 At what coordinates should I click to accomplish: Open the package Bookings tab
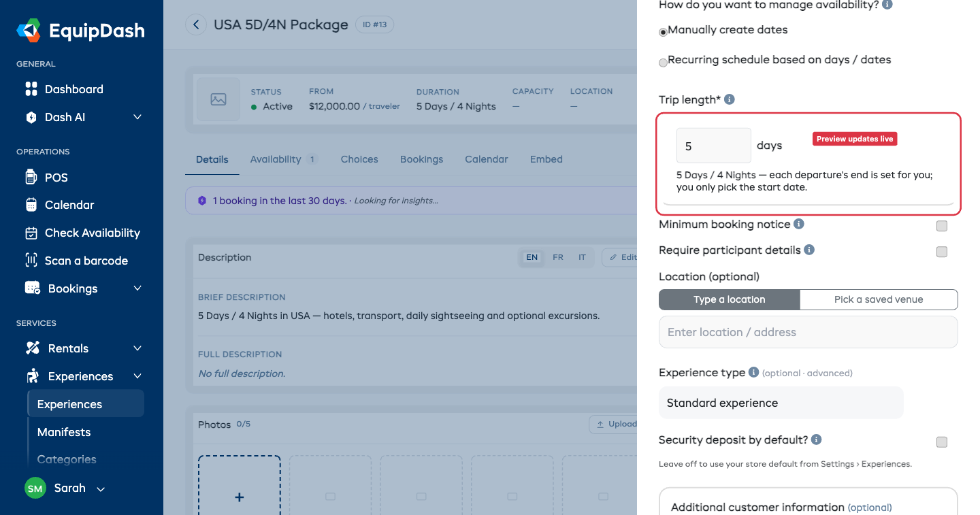point(421,159)
